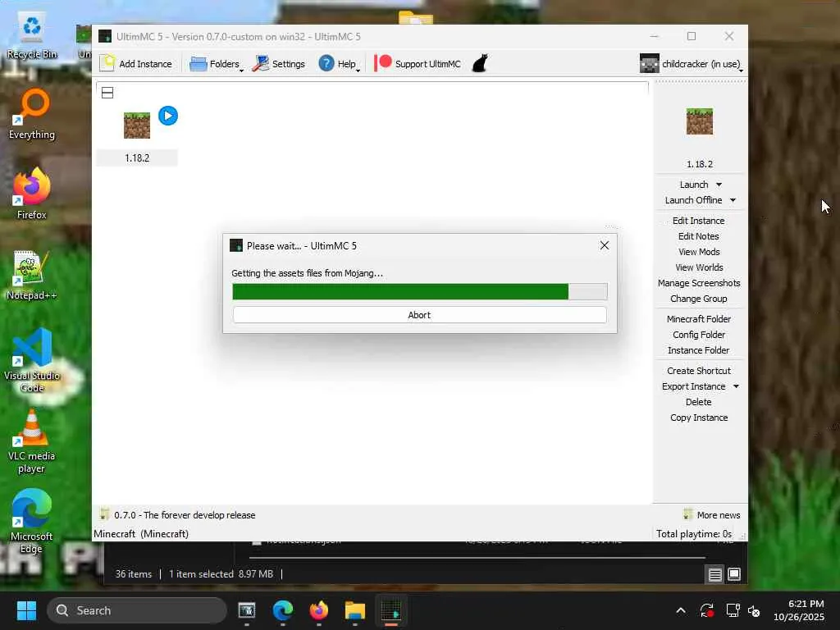Screen dimensions: 840x630
Task: Click Delete in the instance panel
Action: click(699, 402)
